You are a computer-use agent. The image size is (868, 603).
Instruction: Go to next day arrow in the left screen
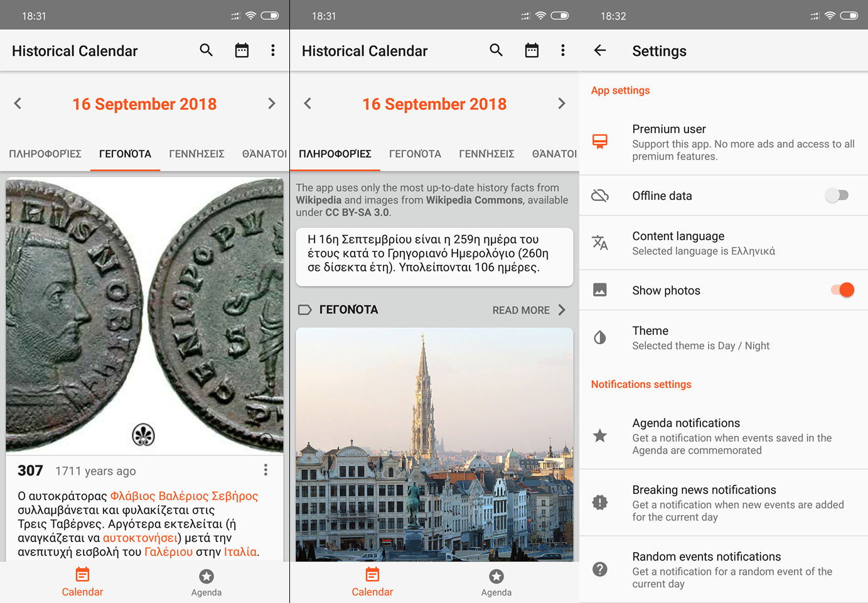point(271,104)
